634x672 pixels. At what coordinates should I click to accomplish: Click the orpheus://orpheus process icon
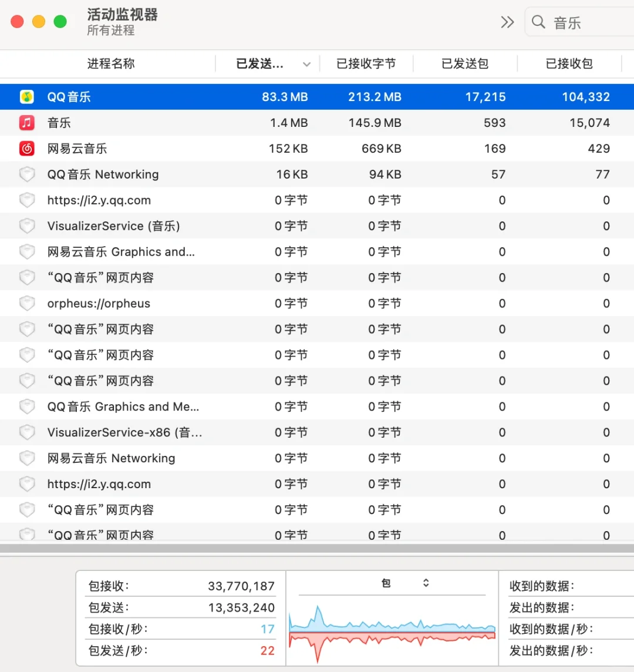tap(26, 303)
